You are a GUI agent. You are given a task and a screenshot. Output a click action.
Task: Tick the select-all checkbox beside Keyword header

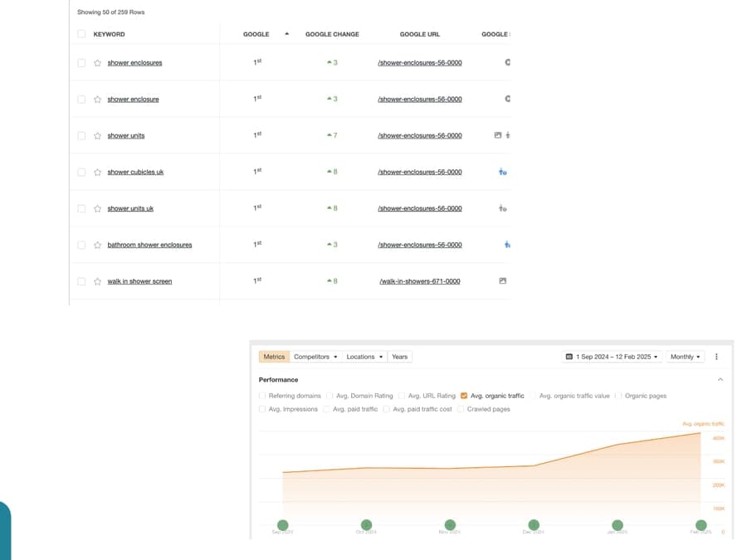[81, 34]
